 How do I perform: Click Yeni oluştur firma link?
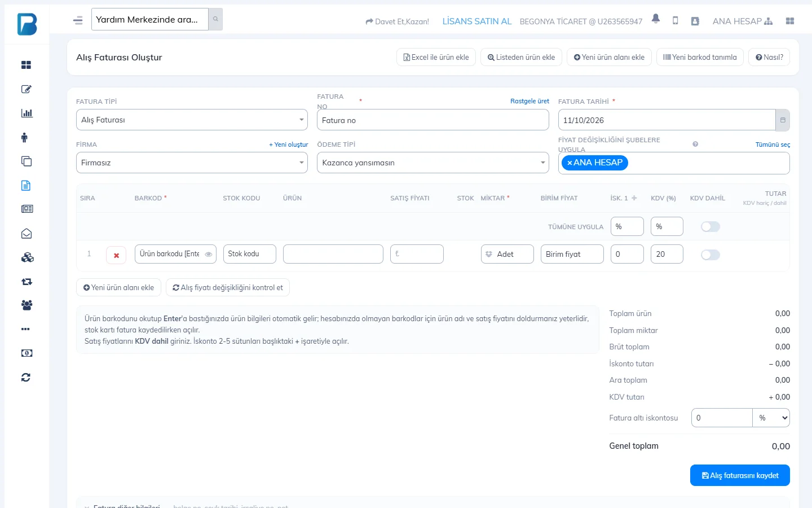tap(289, 144)
